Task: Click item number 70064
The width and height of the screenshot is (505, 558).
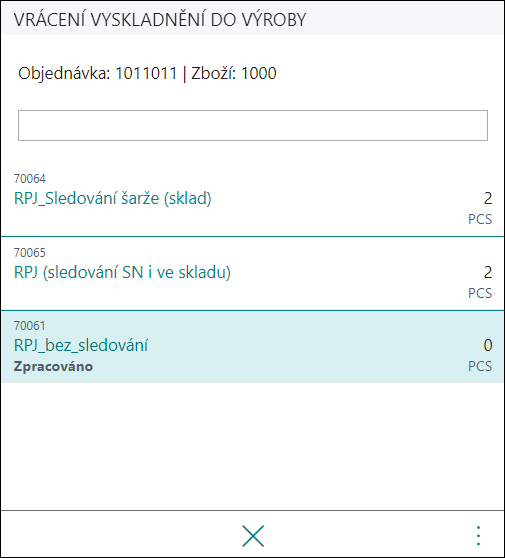Action: [x=30, y=179]
